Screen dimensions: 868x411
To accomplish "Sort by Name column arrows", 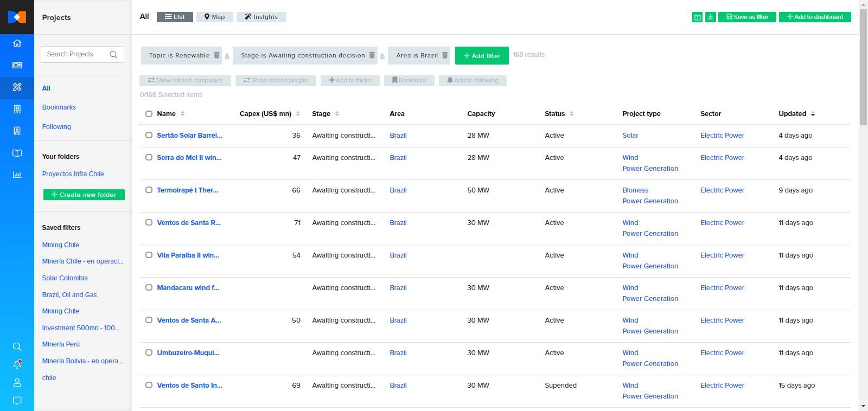I will [x=182, y=114].
